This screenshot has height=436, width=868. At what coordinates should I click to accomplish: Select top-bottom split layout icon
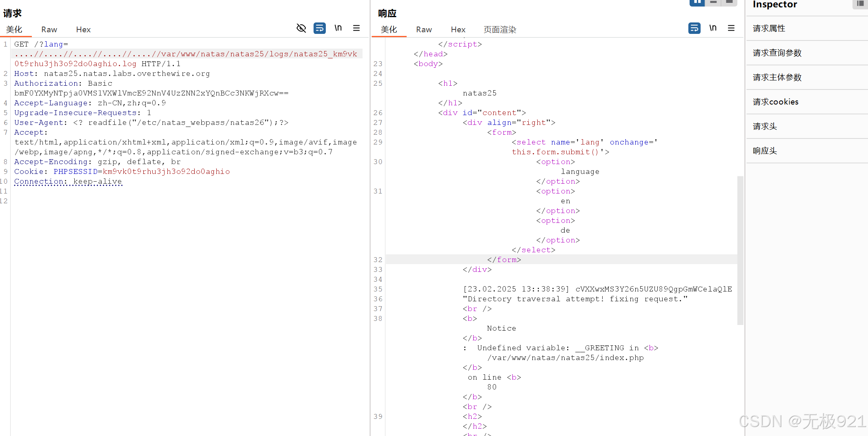pos(713,2)
